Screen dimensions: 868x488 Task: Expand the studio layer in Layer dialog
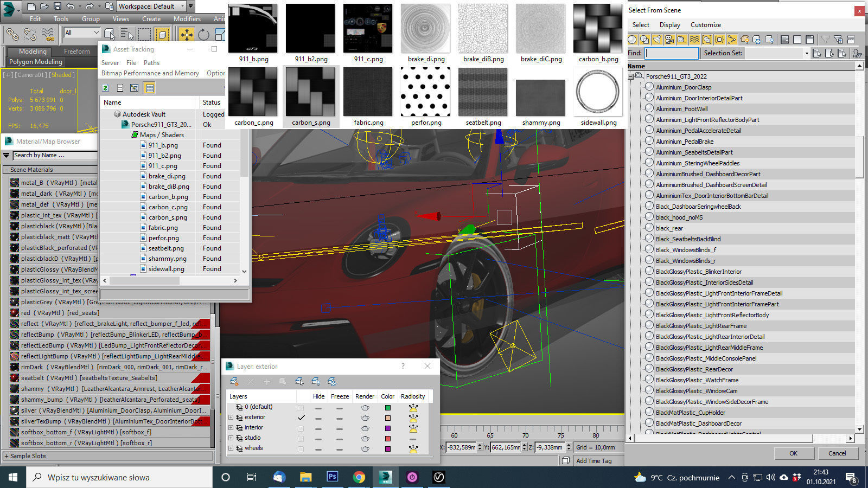[231, 438]
